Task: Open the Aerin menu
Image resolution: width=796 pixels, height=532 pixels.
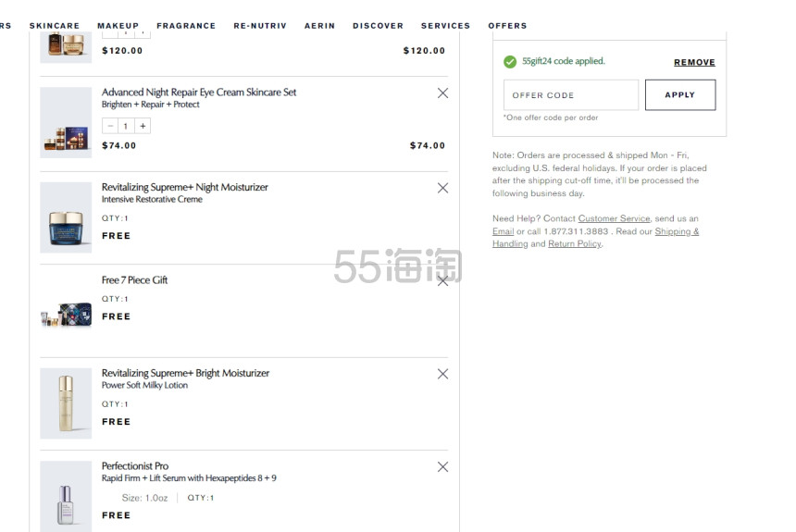Action: pos(319,25)
